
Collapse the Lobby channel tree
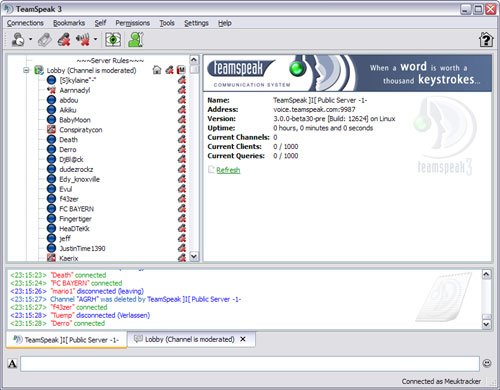pyautogui.click(x=26, y=70)
